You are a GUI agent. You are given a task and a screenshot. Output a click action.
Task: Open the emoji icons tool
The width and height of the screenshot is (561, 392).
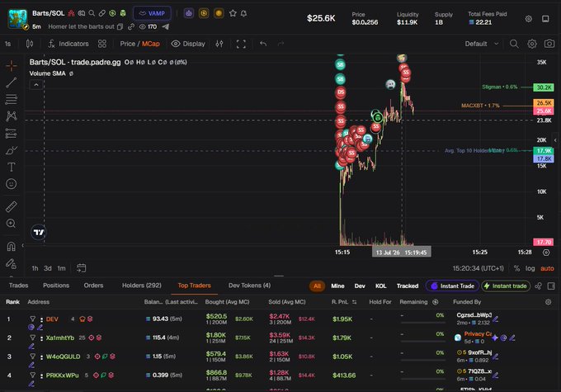pyautogui.click(x=11, y=184)
